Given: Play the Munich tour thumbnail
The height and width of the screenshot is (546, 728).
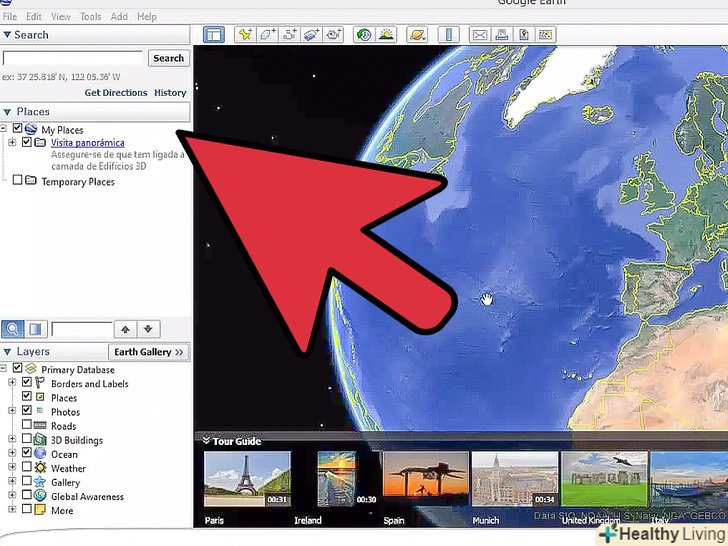Looking at the screenshot, I should coord(515,479).
